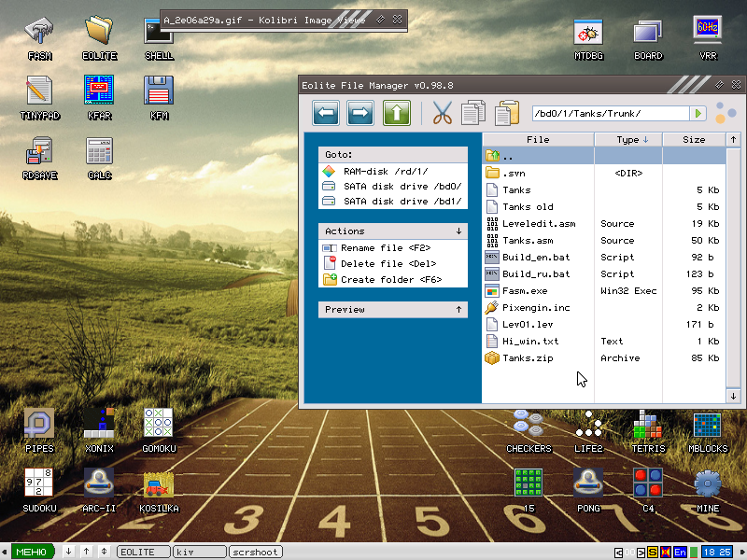This screenshot has width=747, height=560.
Task: Launch the KFAR desktop icon
Action: 99,91
